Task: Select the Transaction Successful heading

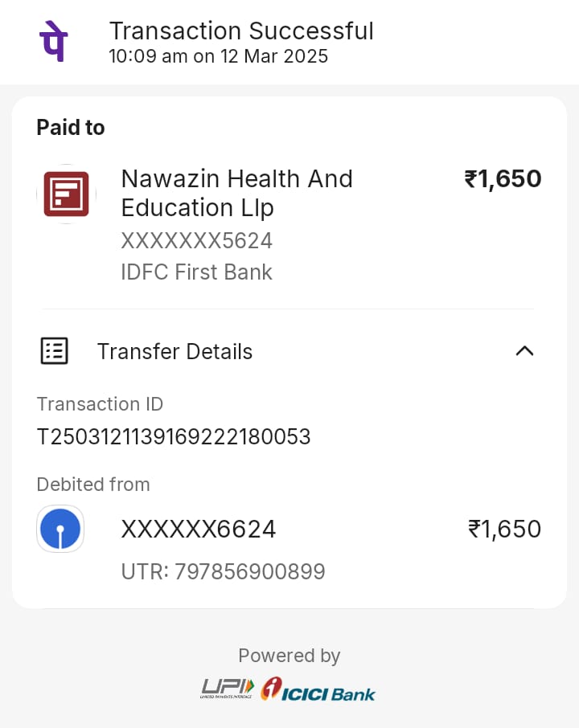Action: [241, 31]
